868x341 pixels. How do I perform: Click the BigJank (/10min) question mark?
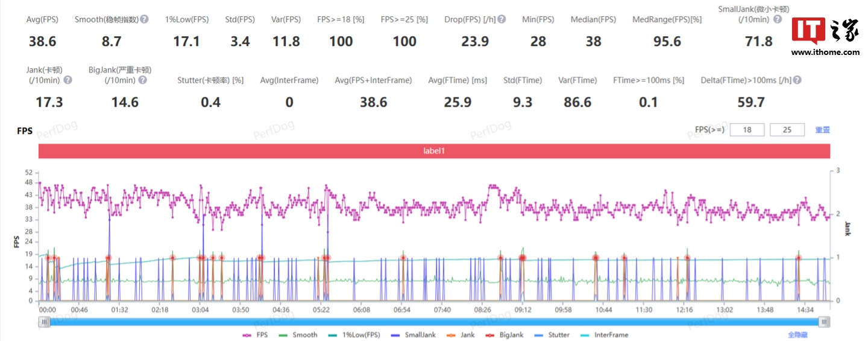point(142,80)
